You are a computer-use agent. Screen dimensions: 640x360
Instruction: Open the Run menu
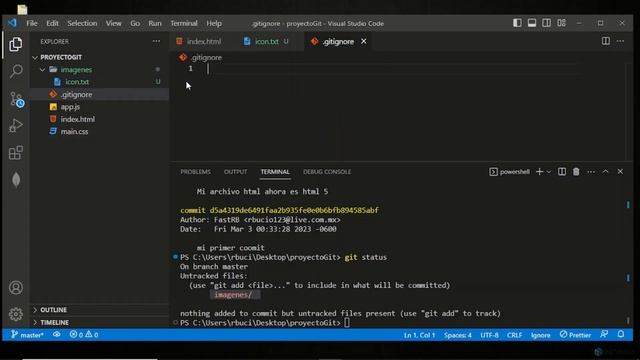coord(155,23)
